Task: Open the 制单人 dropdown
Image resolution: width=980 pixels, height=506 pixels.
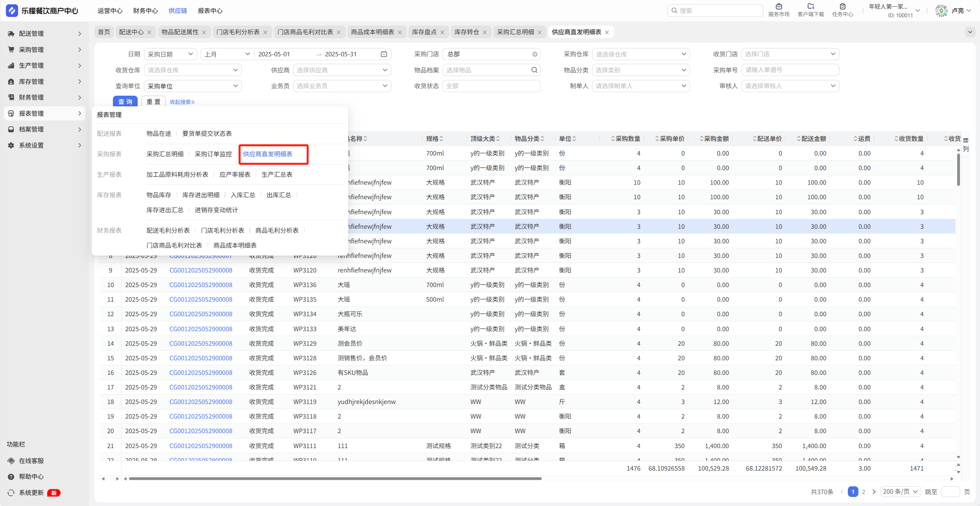Action: click(640, 86)
